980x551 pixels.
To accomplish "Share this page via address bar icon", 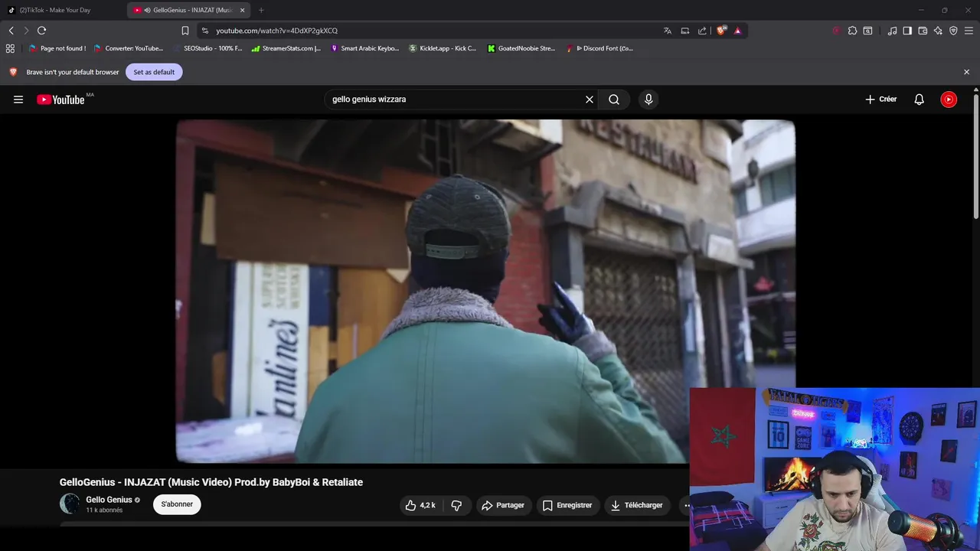I will pyautogui.click(x=702, y=31).
